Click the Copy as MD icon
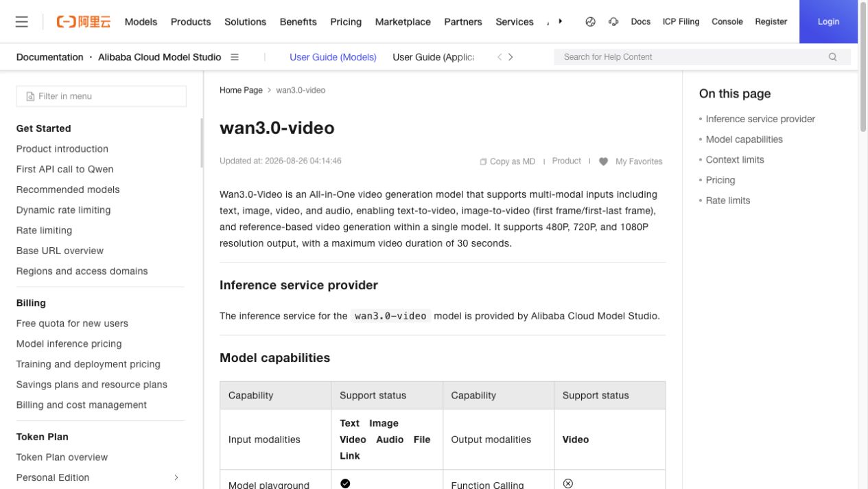 (483, 161)
